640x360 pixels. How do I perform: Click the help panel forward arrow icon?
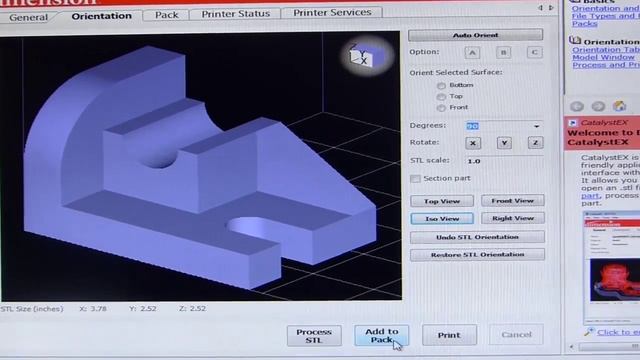click(598, 107)
